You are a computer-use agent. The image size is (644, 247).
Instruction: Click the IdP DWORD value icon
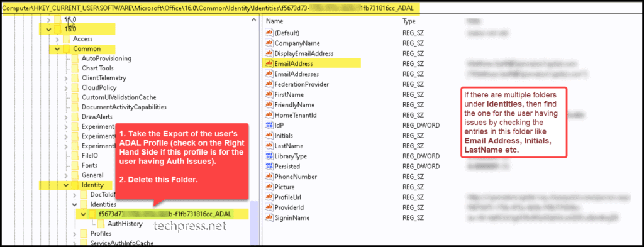tap(269, 125)
